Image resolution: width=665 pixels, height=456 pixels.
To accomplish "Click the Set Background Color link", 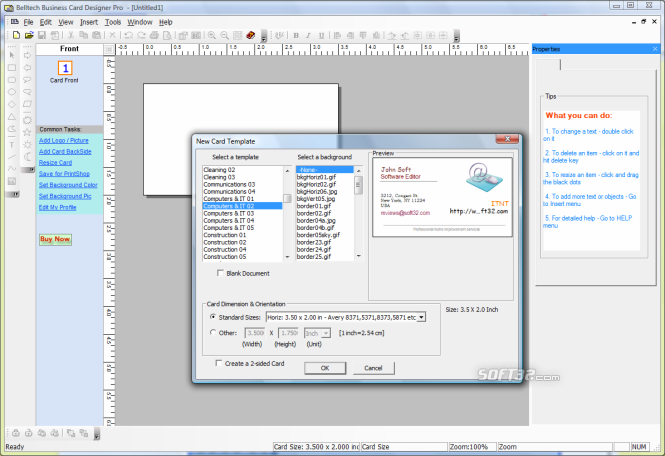I will [x=68, y=185].
